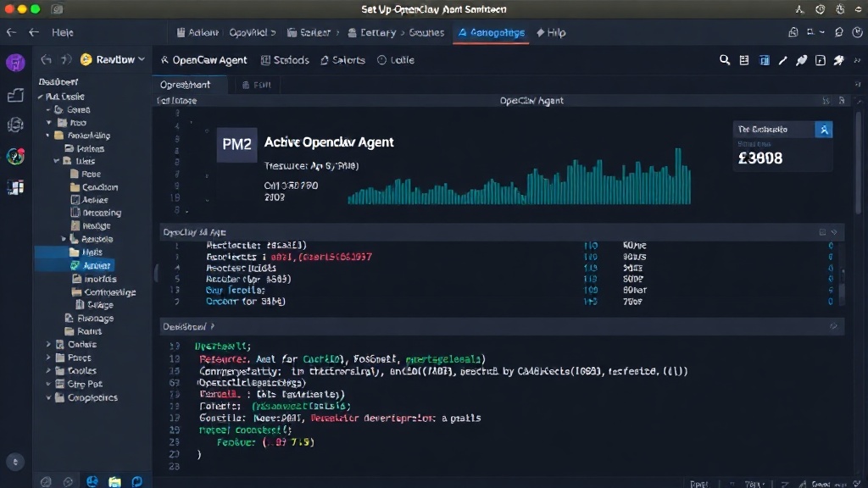Click the Lotte toolbar button

[x=395, y=60]
